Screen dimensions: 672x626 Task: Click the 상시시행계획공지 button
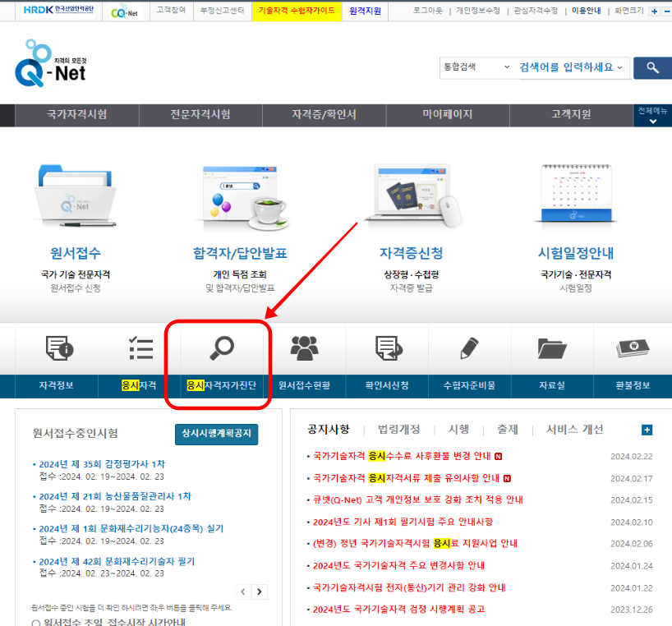coord(216,434)
